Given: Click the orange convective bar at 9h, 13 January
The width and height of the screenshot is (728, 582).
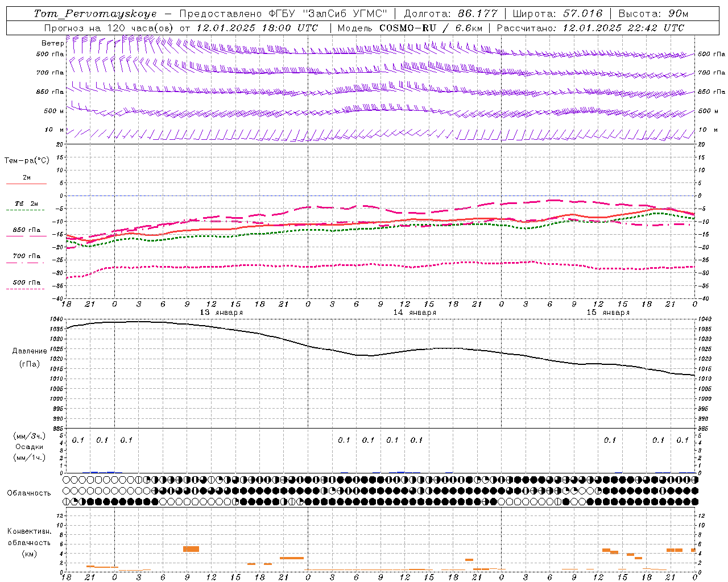Looking at the screenshot, I should (x=191, y=549).
